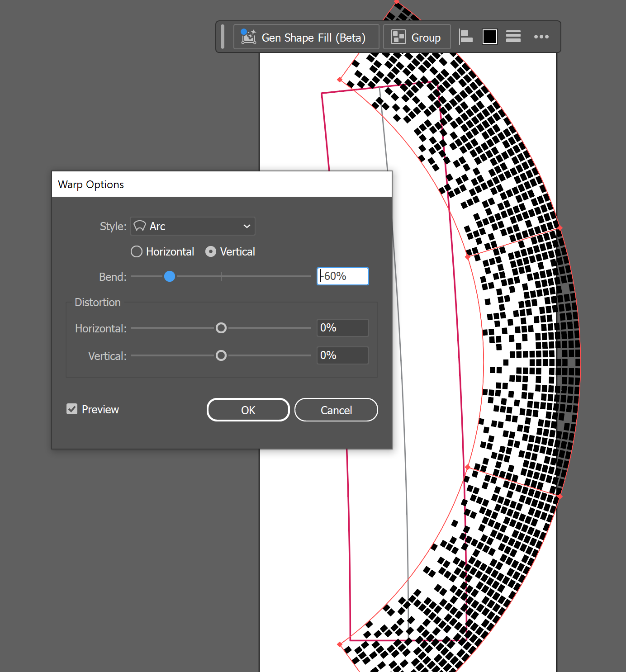Click the Bend slider handle
Viewport: 626px width, 672px height.
(x=170, y=276)
